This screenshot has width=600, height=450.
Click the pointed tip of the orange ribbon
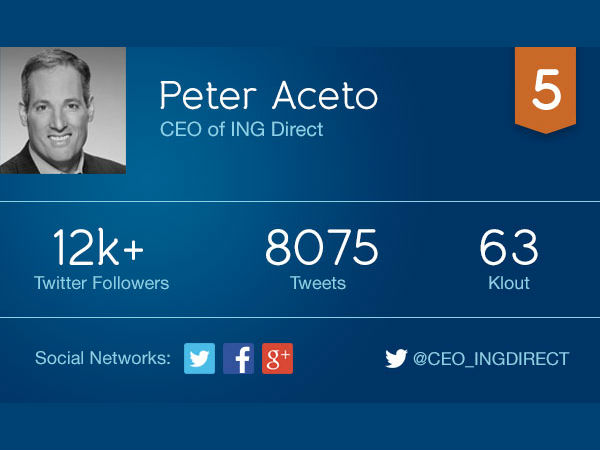pos(545,130)
